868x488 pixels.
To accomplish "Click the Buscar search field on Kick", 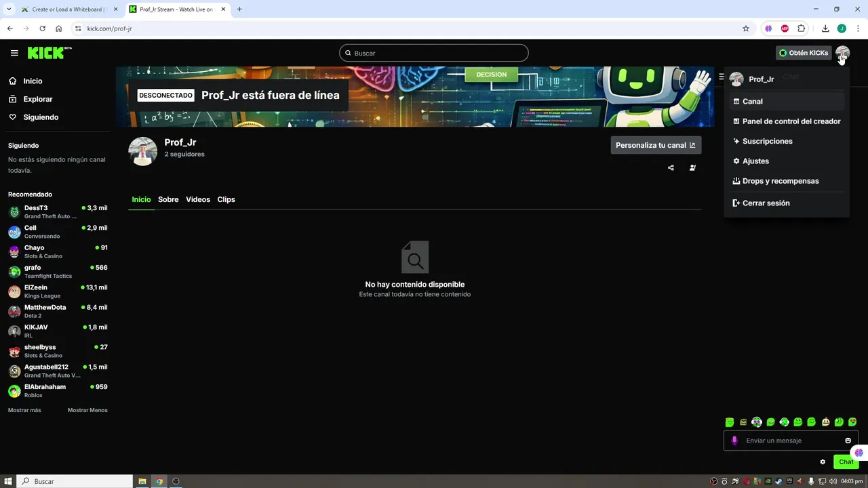I will pyautogui.click(x=434, y=53).
